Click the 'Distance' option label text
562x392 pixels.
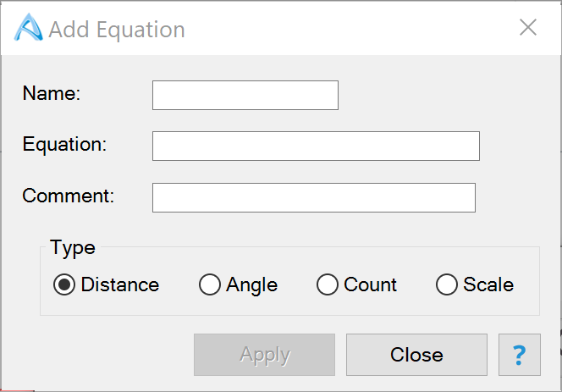pos(119,285)
